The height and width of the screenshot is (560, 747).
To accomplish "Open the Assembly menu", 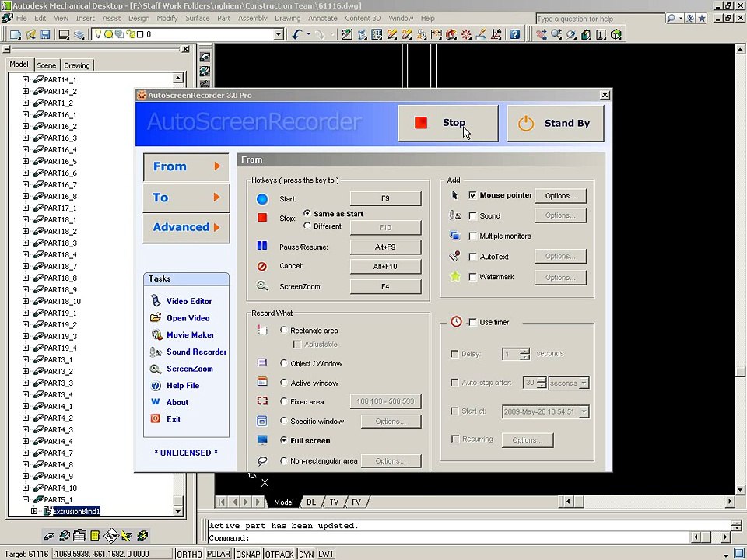I will pyautogui.click(x=252, y=18).
